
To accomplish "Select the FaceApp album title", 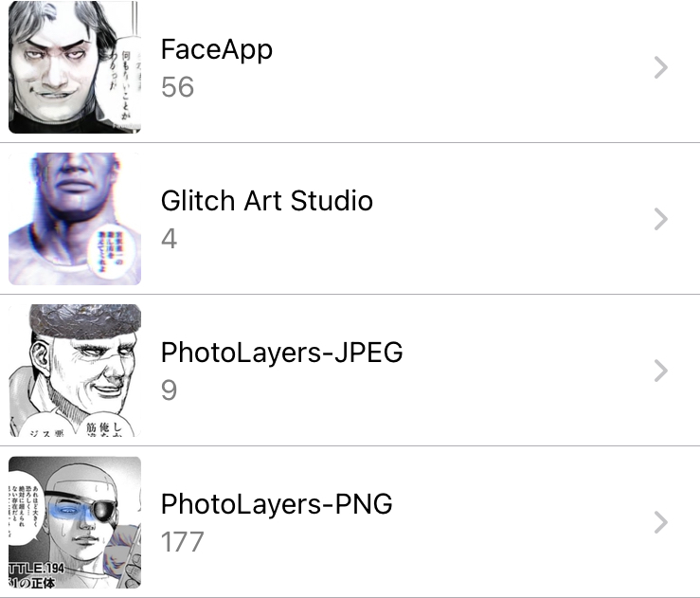I will click(x=217, y=49).
